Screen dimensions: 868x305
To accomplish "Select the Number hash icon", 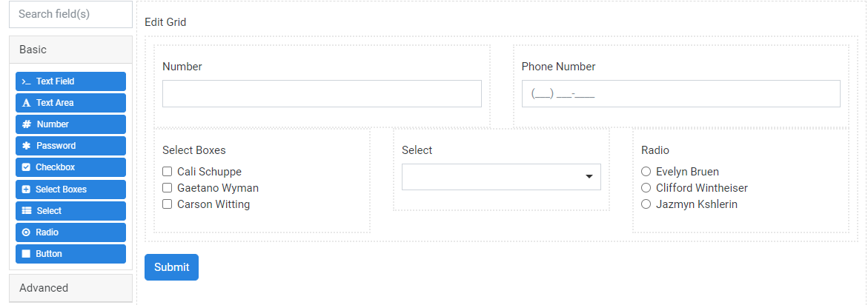I will (x=26, y=125).
